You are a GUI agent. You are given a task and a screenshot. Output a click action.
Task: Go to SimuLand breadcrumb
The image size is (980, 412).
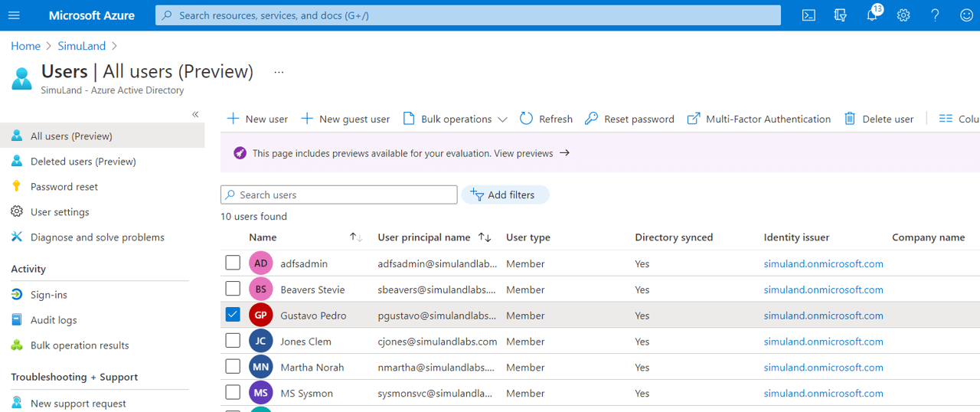tap(82, 46)
